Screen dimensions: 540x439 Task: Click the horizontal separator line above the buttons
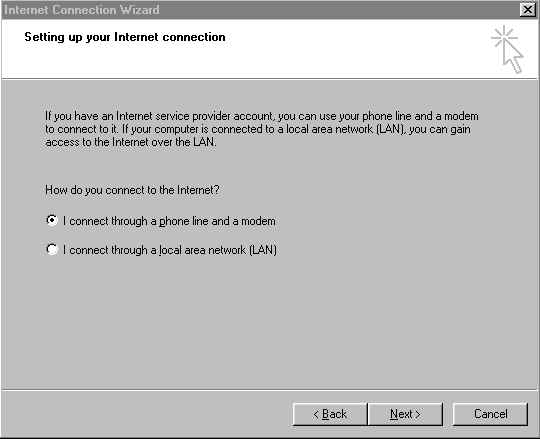[x=269, y=390]
